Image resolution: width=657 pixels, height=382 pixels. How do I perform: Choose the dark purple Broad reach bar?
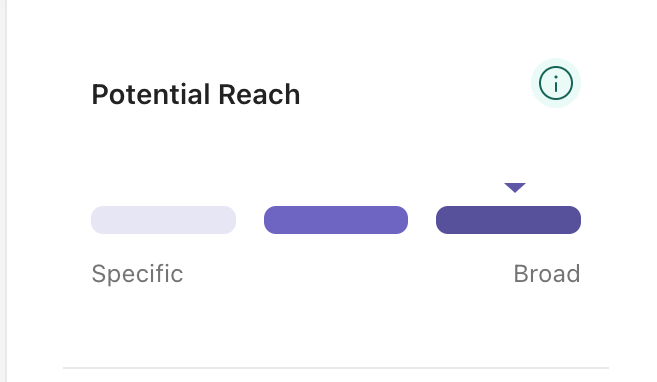508,220
